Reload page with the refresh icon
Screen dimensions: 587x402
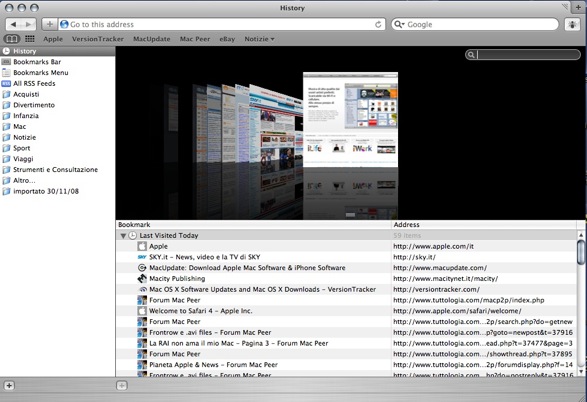[378, 24]
